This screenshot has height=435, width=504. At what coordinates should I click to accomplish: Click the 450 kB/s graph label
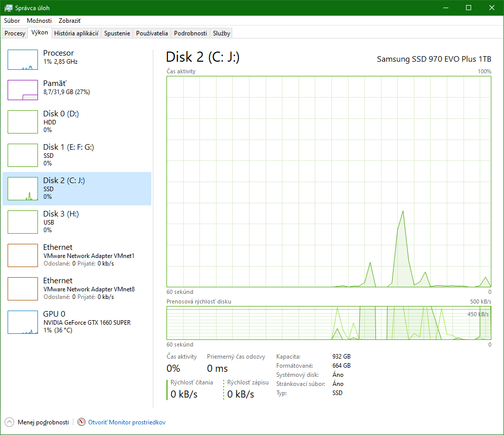[478, 314]
